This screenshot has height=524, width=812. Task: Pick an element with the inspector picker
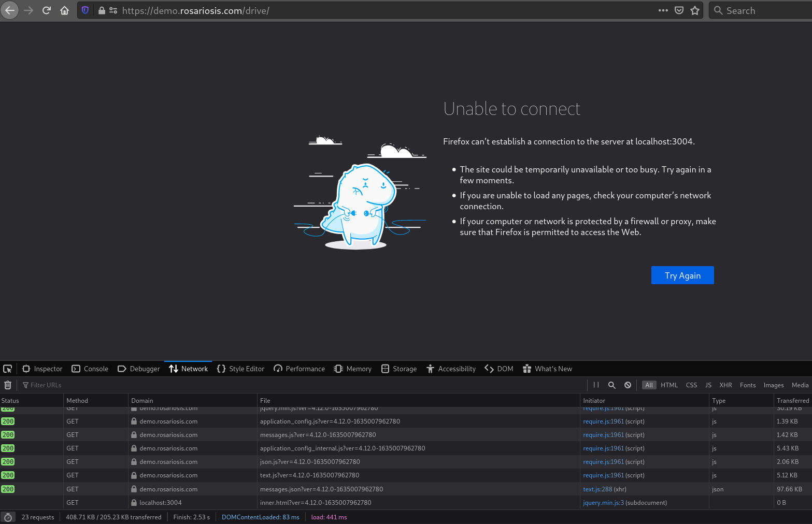[x=8, y=369]
